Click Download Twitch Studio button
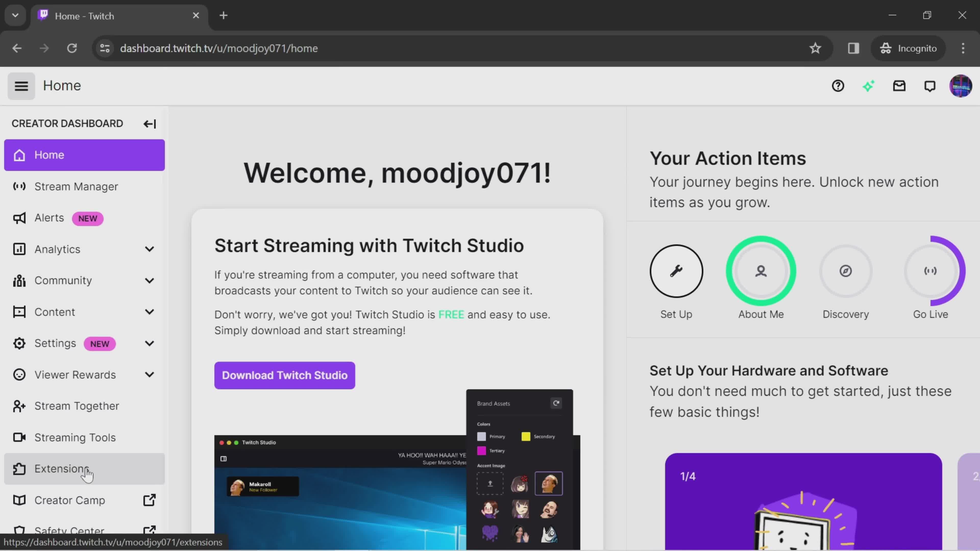 285,375
